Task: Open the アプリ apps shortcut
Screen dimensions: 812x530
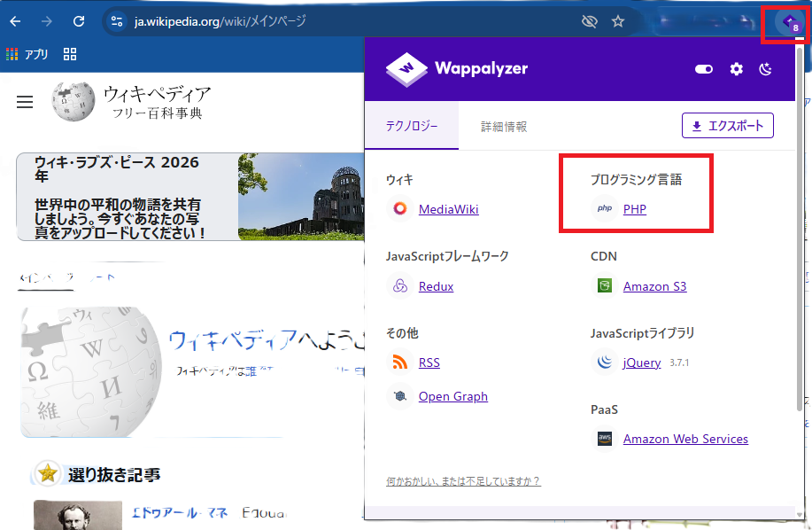Action: click(27, 54)
